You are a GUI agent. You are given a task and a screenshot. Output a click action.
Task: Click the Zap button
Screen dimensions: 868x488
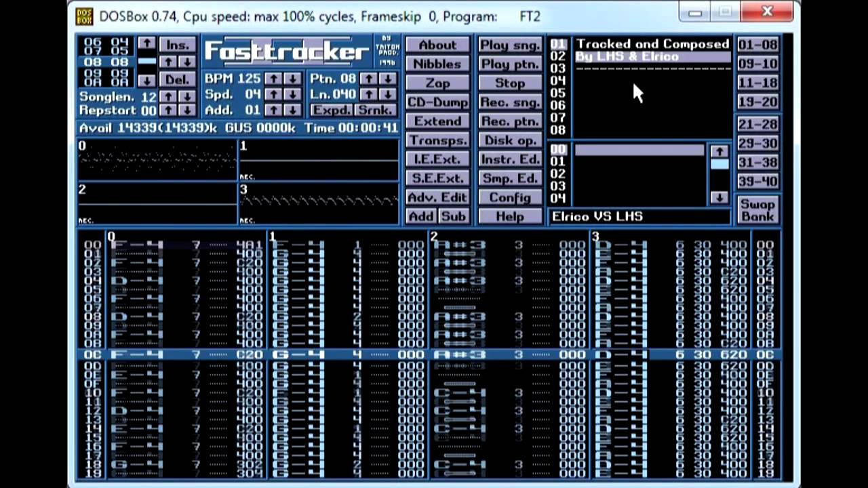(x=437, y=83)
